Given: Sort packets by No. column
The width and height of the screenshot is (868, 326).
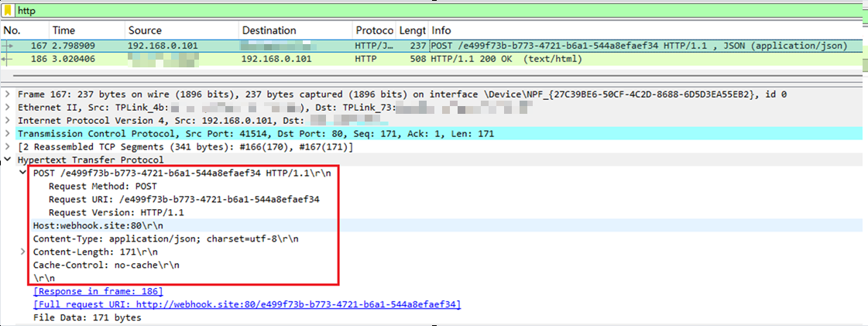Looking at the screenshot, I should tap(26, 30).
